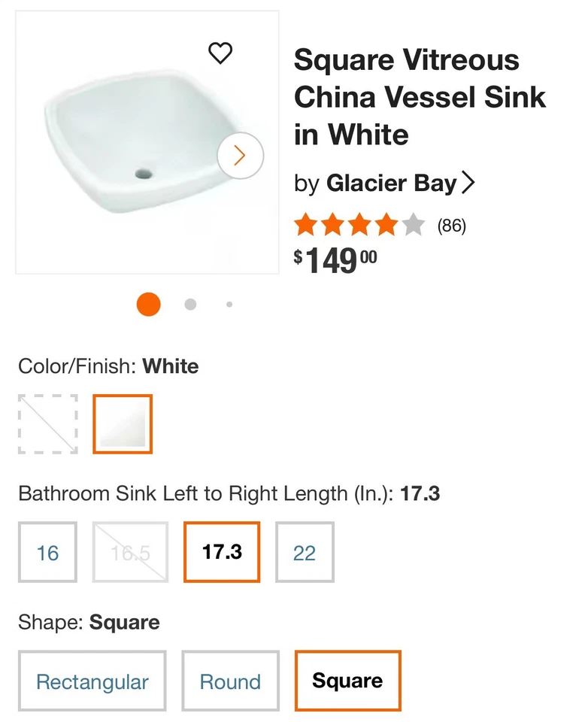Click the unavailable color swatch with dashed border
588x722 pixels.
[47, 423]
